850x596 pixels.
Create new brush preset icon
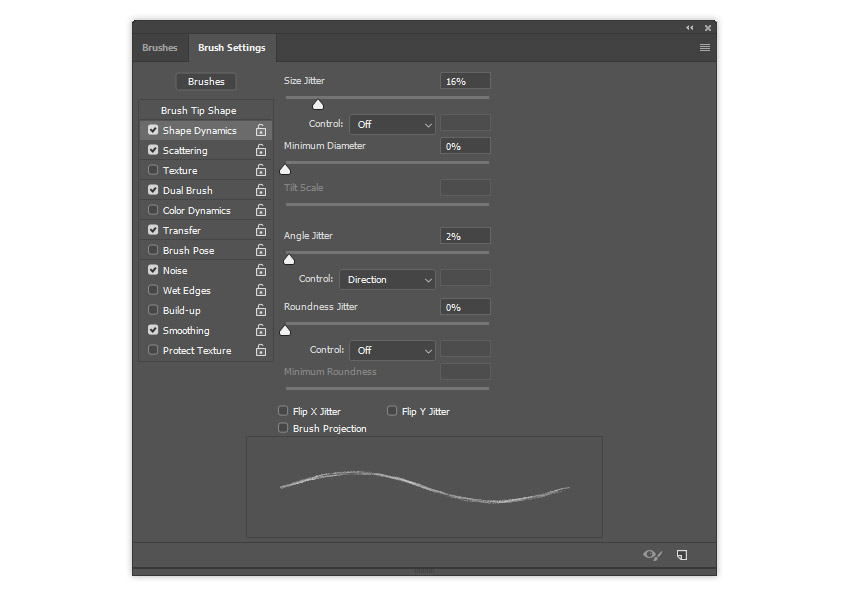[682, 555]
